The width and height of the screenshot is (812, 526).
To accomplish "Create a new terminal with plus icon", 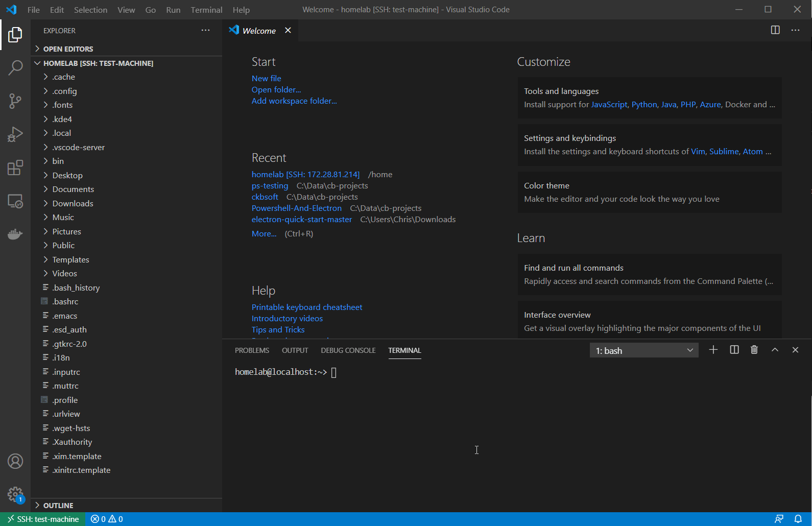I will 713,350.
